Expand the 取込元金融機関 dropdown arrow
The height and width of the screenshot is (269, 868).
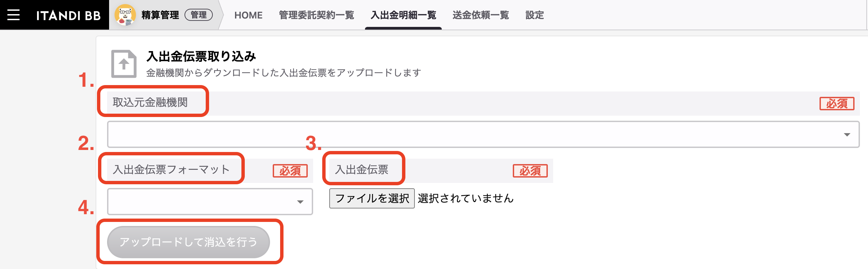(847, 135)
